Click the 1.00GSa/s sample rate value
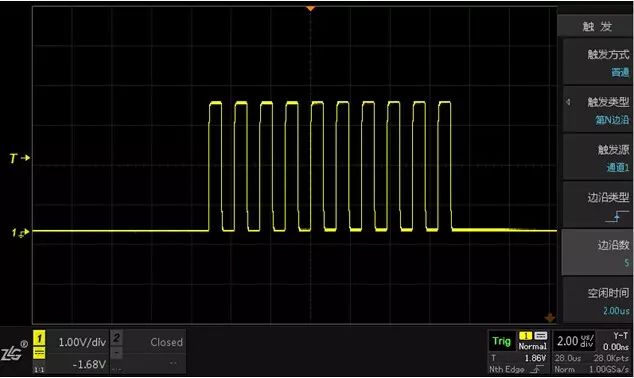 click(609, 369)
